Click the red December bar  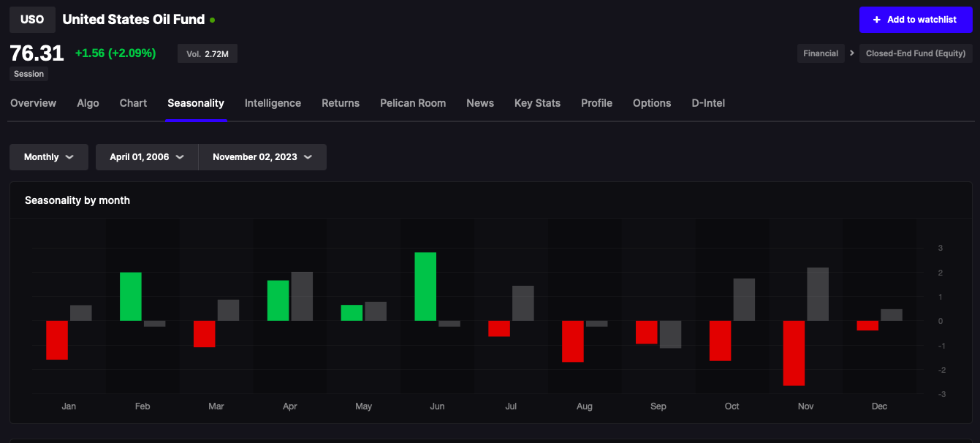[x=867, y=325]
